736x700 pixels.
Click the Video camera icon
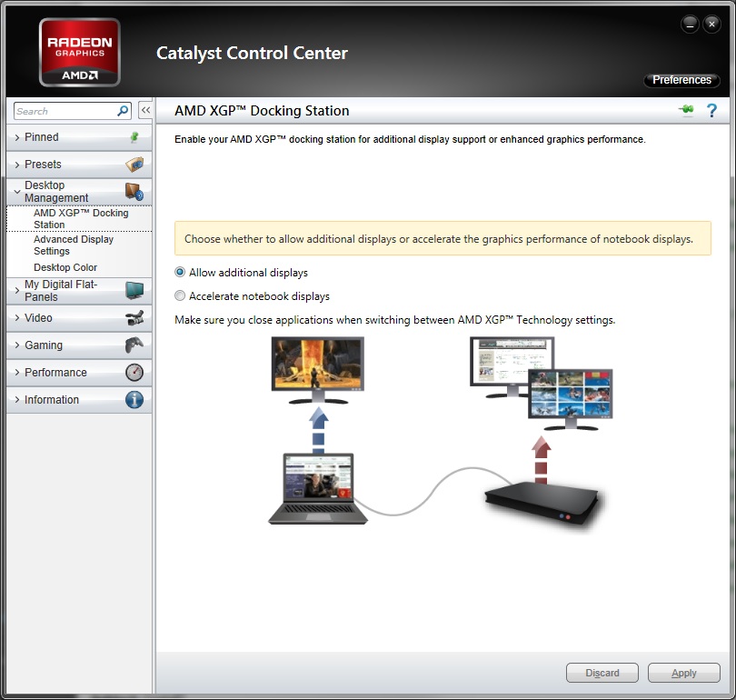point(134,318)
